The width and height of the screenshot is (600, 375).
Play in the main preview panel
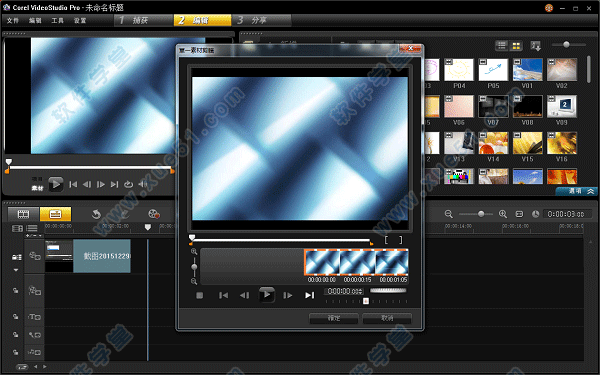point(56,184)
